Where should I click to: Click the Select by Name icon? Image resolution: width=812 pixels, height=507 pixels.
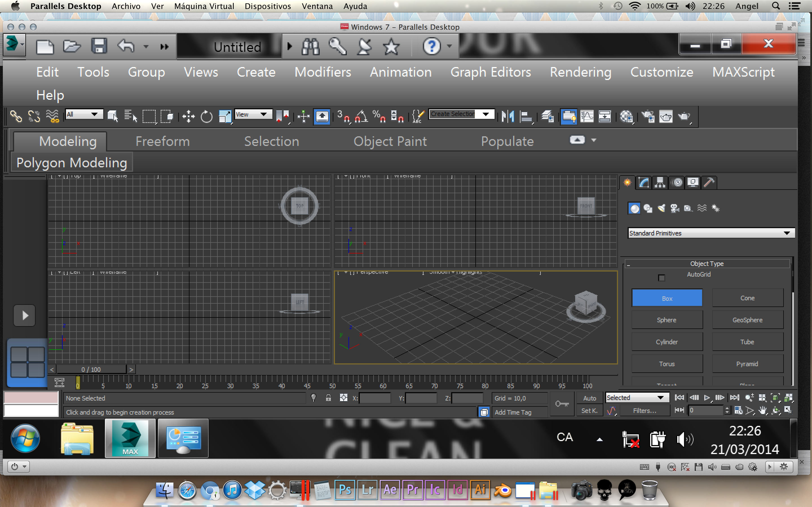point(131,116)
